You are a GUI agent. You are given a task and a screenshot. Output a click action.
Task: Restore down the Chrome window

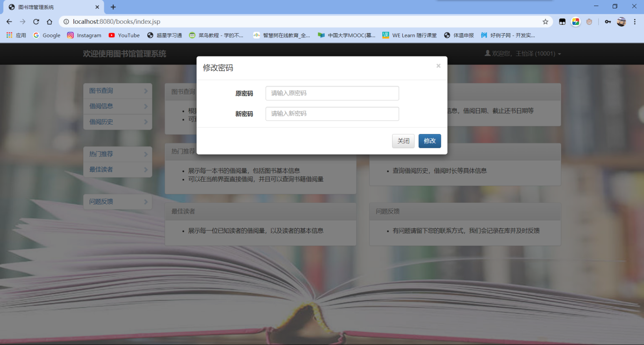click(x=615, y=6)
